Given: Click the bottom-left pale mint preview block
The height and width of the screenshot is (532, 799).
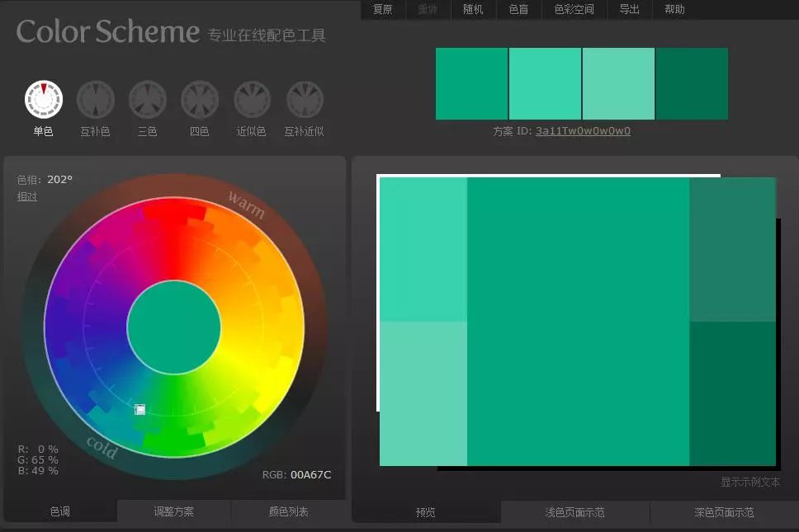Looking at the screenshot, I should coord(423,393).
